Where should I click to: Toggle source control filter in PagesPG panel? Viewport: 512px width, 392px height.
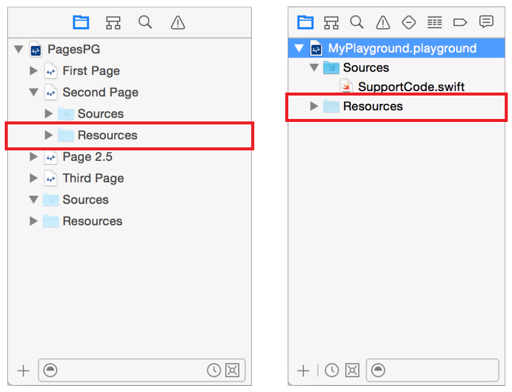(x=232, y=370)
